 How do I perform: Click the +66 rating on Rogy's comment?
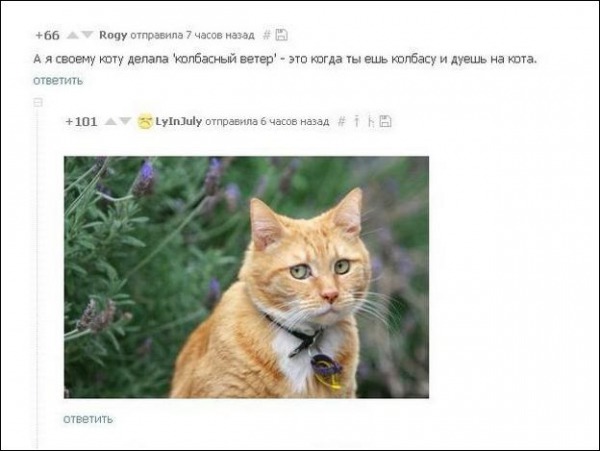[x=47, y=35]
